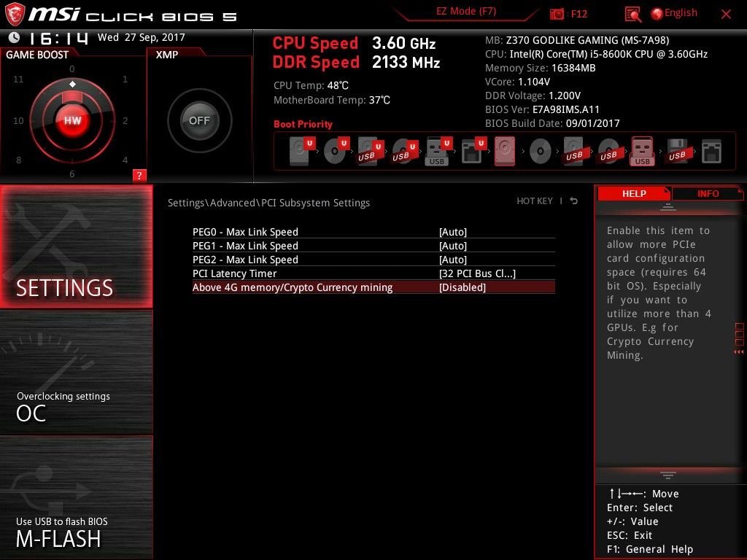Click the clock icon beside the time

point(15,37)
